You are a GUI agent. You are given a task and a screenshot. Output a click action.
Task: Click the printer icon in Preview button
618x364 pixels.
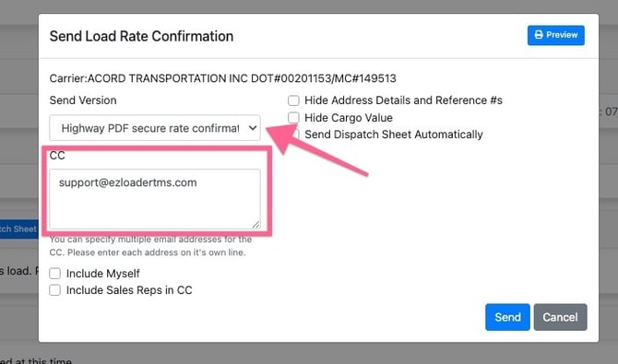point(539,35)
